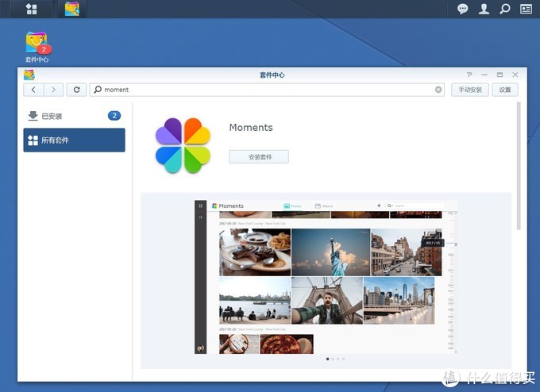Select the first carousel dot indicator

(327, 359)
